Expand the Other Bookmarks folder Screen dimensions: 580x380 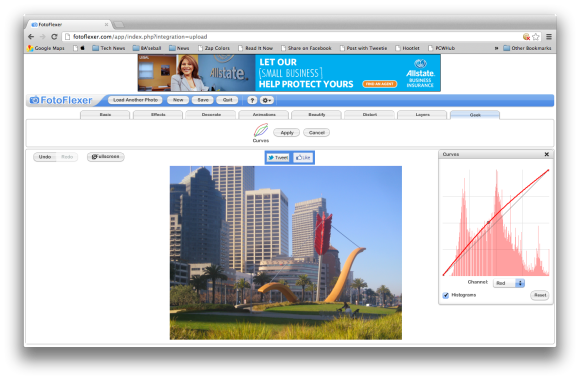coord(527,48)
